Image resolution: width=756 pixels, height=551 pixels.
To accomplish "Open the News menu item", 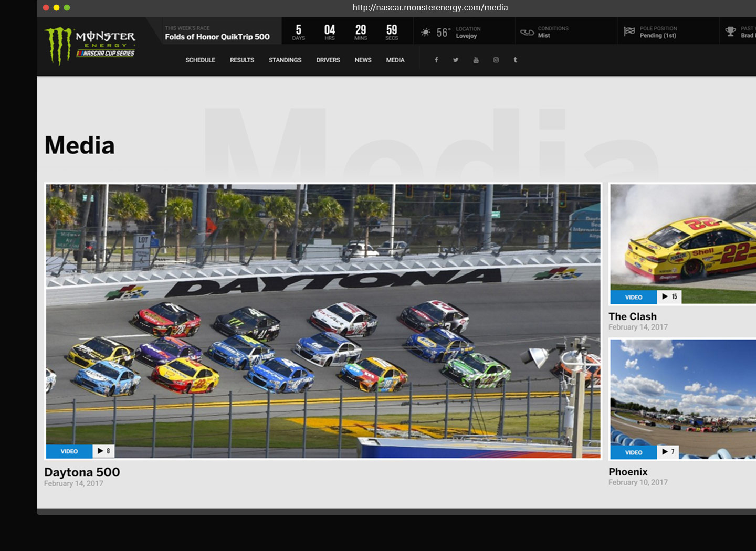I will coord(363,60).
